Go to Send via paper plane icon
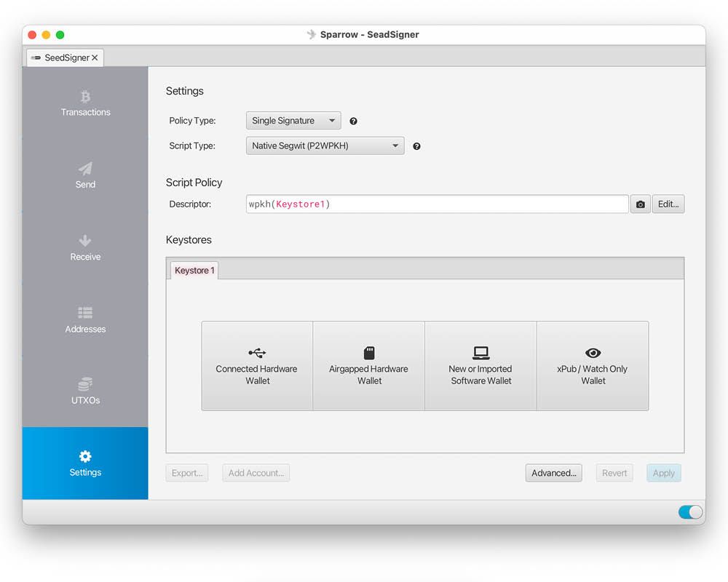Viewport: 728px width, 582px height. 85,169
